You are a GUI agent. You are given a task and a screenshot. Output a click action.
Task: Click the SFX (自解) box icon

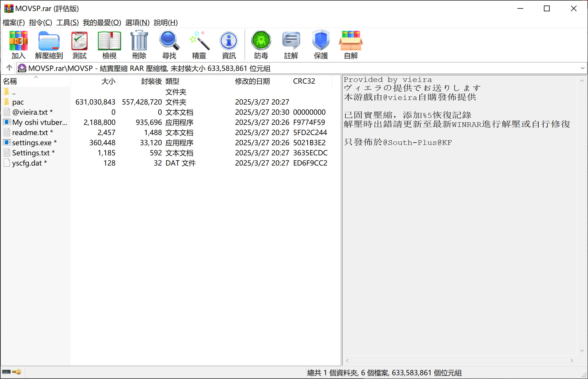pos(351,44)
